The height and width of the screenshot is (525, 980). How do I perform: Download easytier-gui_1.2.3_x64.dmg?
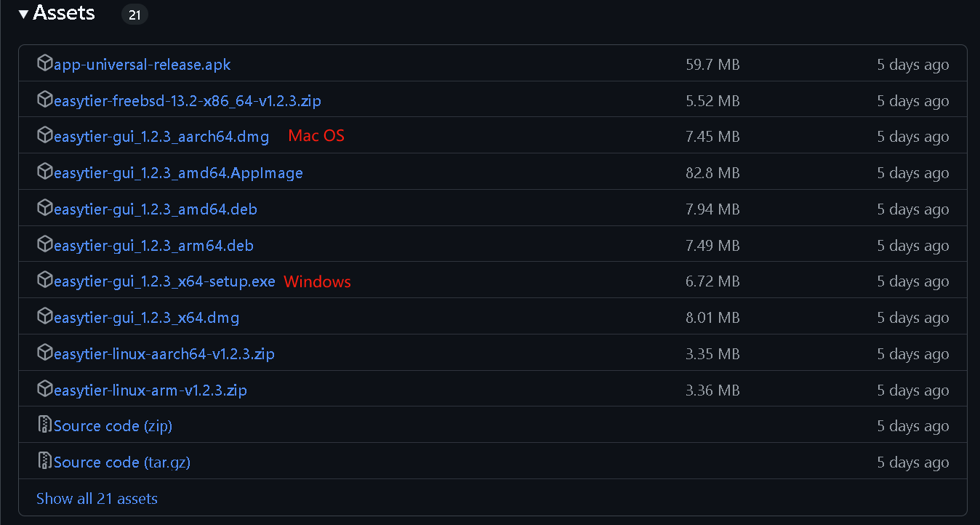pos(146,318)
